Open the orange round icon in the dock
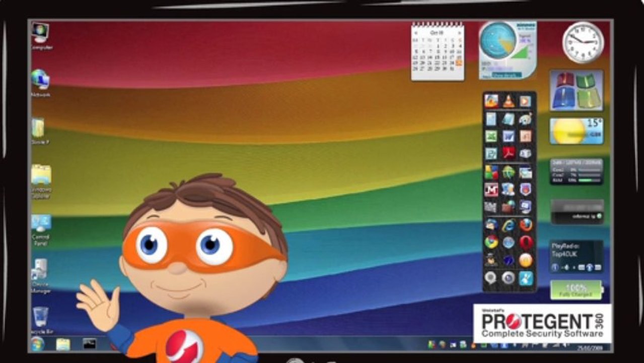This screenshot has width=644, height=363. 526,260
